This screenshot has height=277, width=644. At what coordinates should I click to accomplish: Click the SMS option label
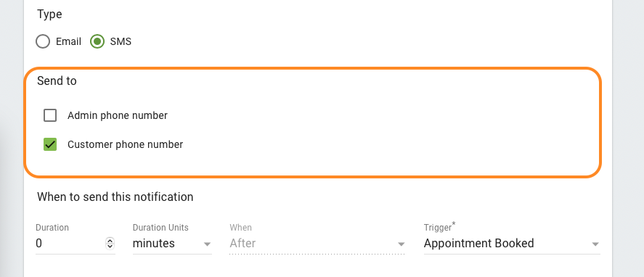[121, 41]
